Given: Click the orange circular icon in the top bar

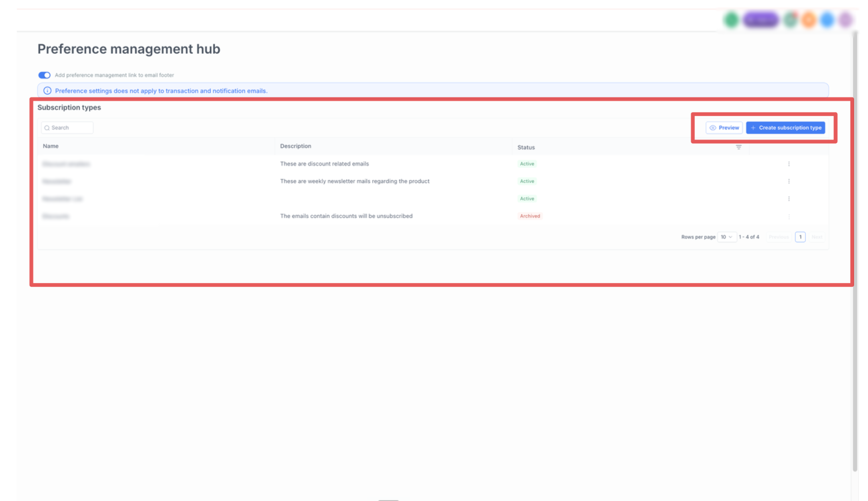Looking at the screenshot, I should [809, 20].
